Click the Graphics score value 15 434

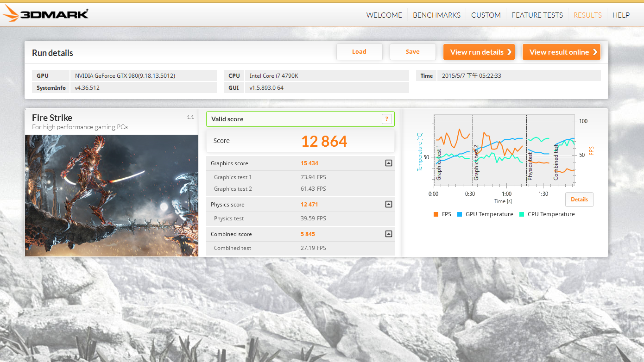point(309,163)
